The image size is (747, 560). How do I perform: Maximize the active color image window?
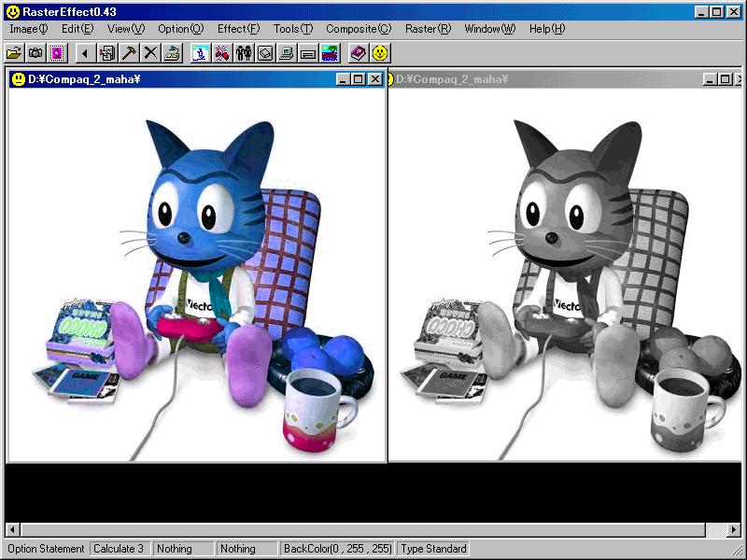(x=359, y=79)
